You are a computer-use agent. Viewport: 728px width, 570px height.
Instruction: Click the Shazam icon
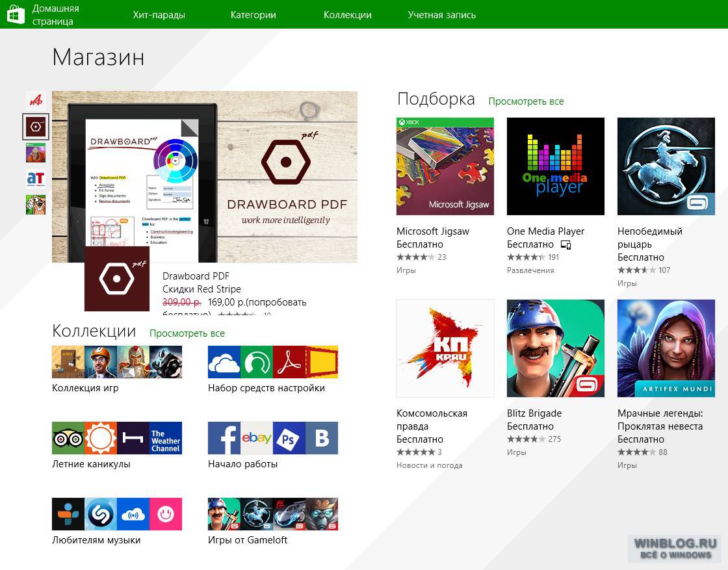click(101, 514)
